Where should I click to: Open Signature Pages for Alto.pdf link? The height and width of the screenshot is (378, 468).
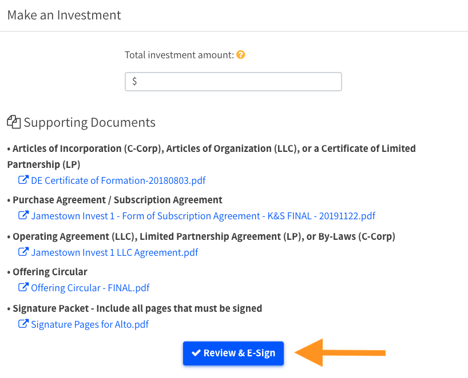[90, 324]
